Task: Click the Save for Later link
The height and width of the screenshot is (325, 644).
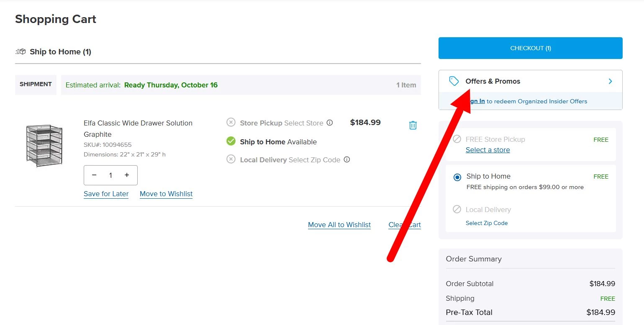Action: (x=106, y=194)
